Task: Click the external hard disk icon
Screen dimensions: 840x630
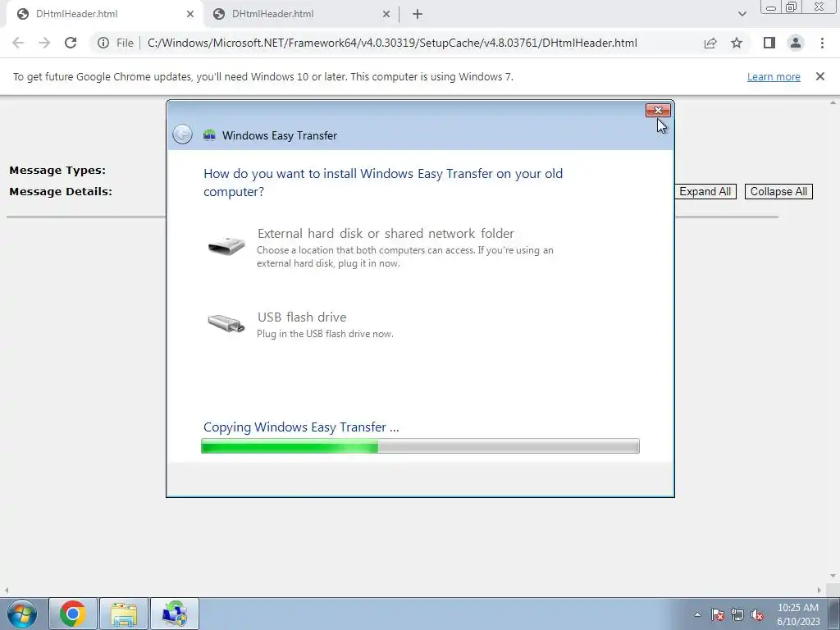Action: (x=226, y=246)
